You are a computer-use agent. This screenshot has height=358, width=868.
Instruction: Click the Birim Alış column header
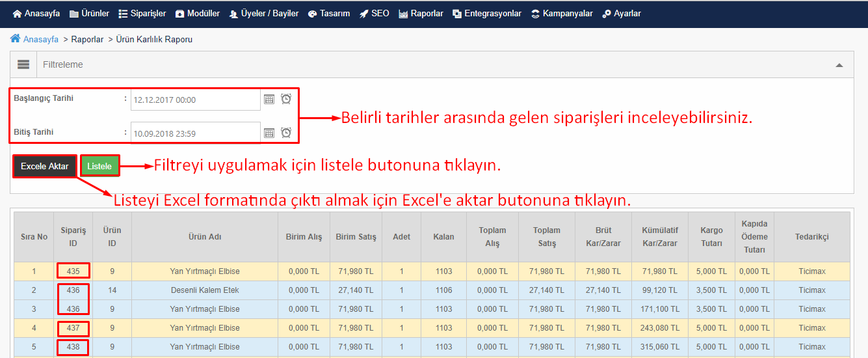click(x=304, y=237)
